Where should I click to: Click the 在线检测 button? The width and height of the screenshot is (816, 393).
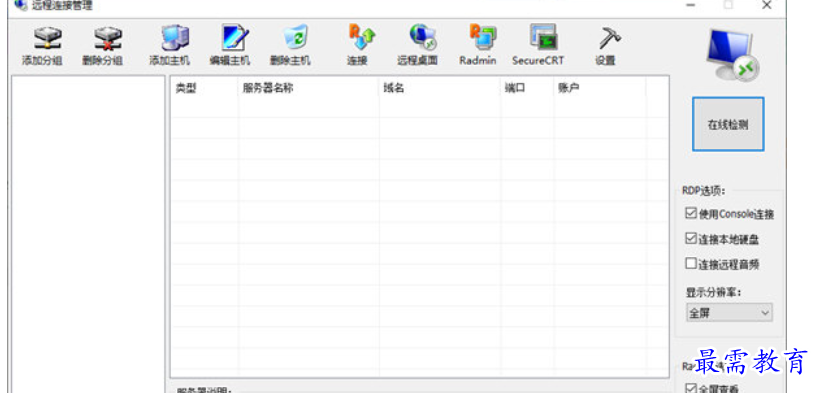click(728, 124)
